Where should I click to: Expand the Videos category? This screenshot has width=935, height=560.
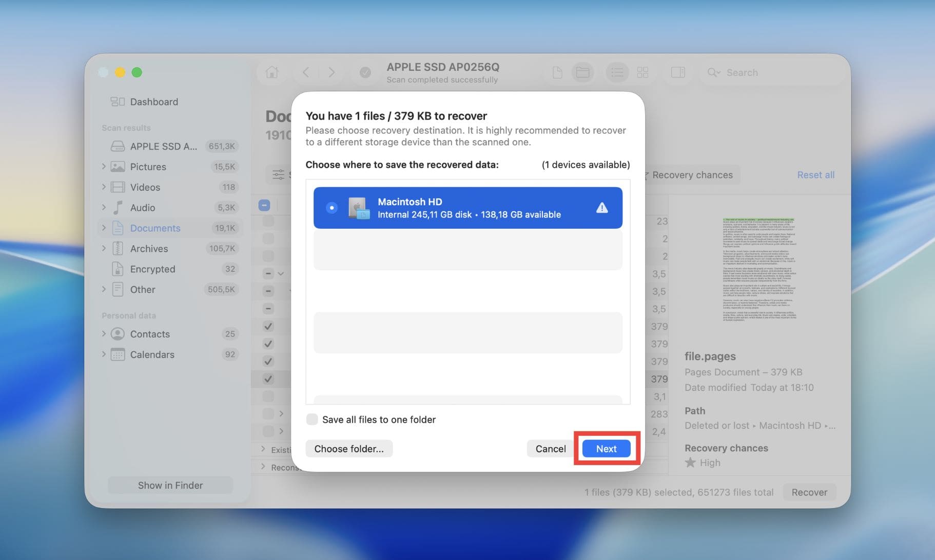coord(104,187)
